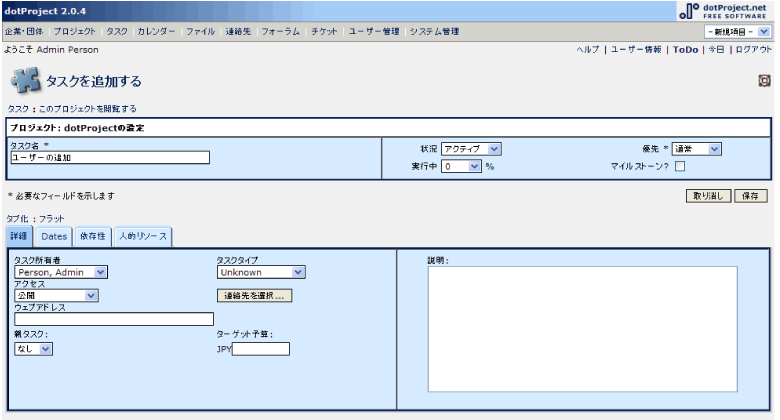Switch to the 人的リソース tab

(143, 236)
